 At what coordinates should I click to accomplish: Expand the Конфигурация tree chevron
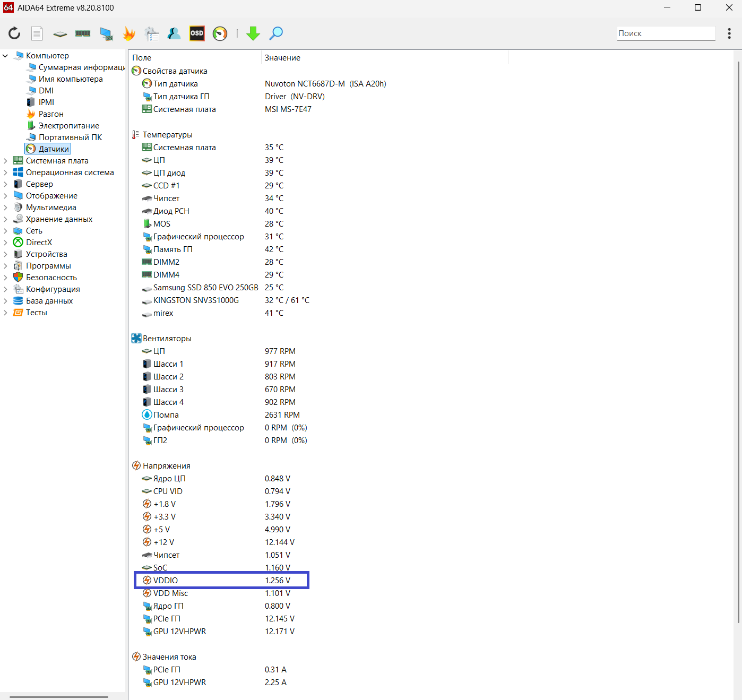(5, 289)
